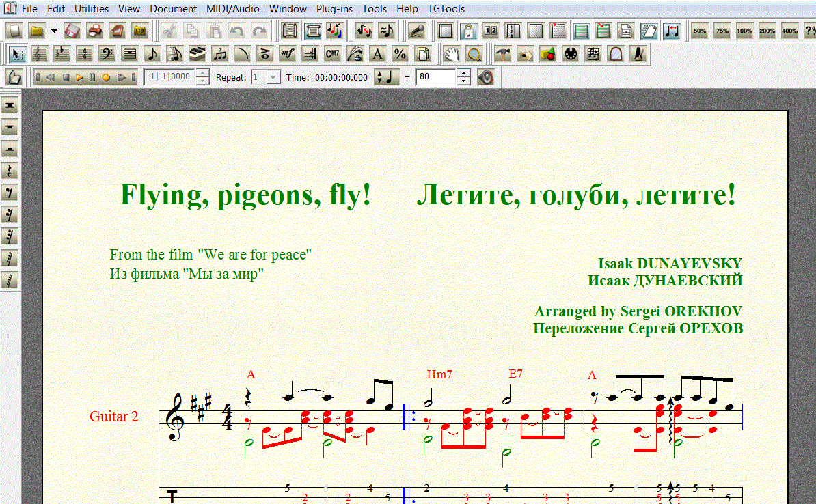
Task: Select the Hand Grabber tool
Action: (451, 54)
